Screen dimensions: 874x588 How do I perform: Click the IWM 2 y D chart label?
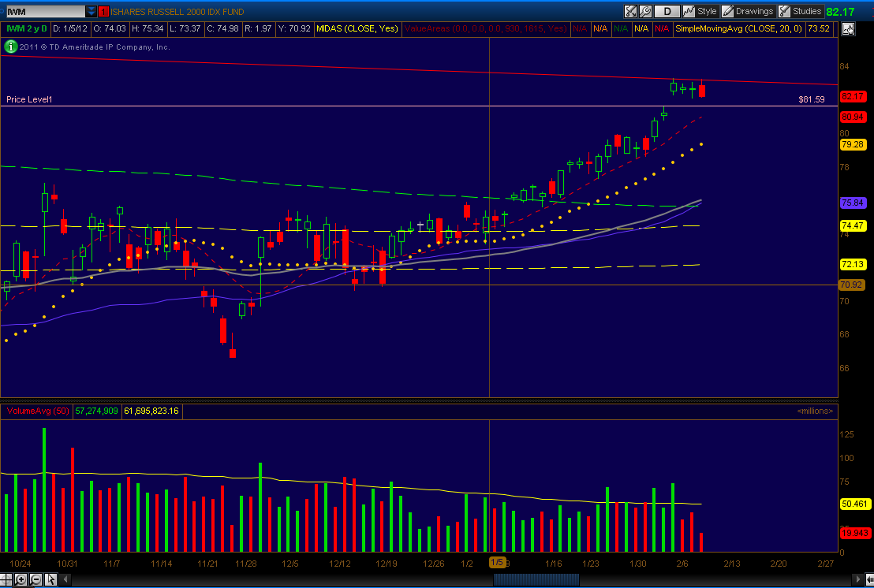[x=27, y=28]
